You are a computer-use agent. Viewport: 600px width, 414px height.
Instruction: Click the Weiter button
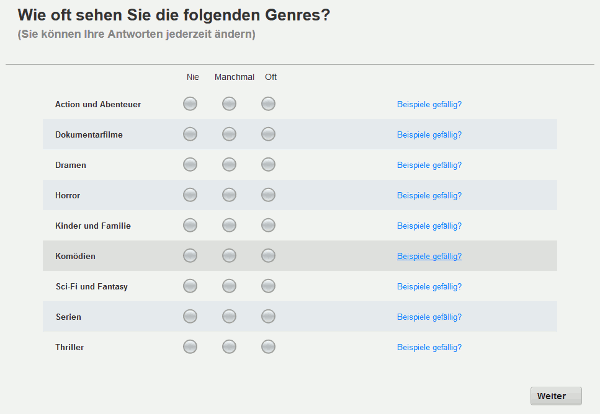click(556, 396)
